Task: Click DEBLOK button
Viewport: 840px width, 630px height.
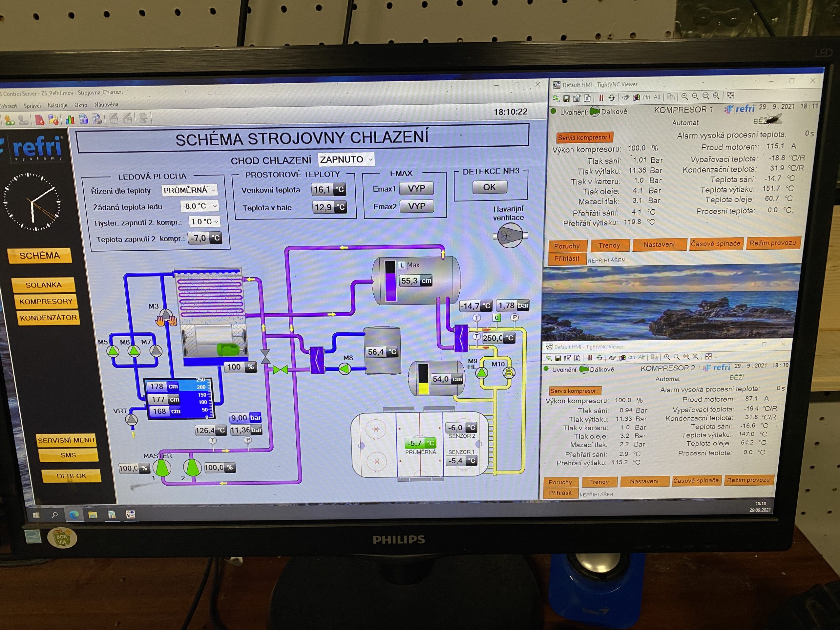Action: 71,476
